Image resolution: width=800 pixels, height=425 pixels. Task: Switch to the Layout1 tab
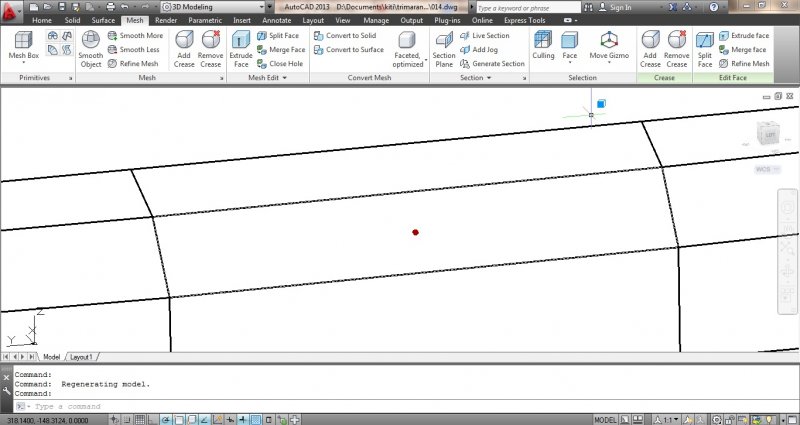click(x=81, y=357)
